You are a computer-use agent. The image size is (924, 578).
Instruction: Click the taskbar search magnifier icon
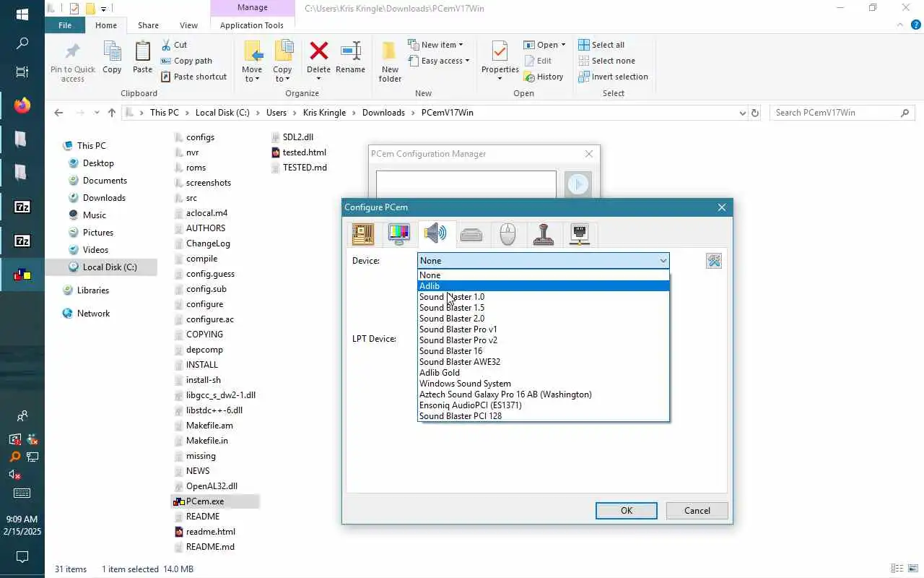tap(22, 43)
